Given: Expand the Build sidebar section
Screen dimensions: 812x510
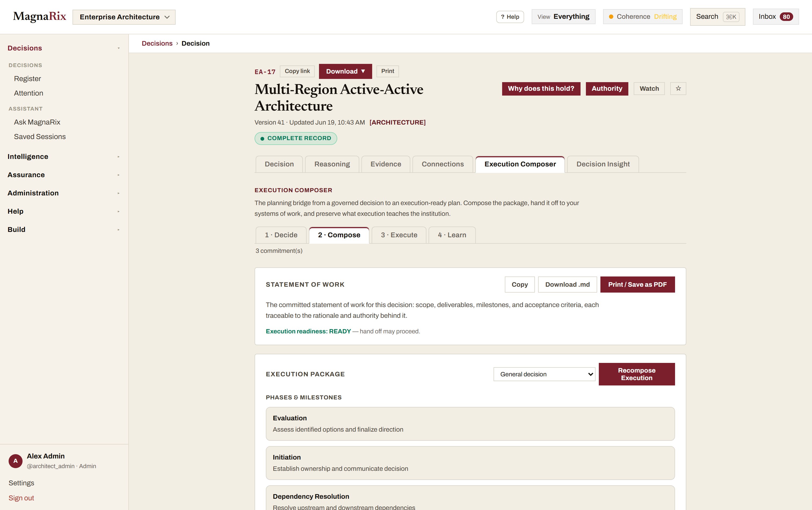Looking at the screenshot, I should (x=64, y=229).
